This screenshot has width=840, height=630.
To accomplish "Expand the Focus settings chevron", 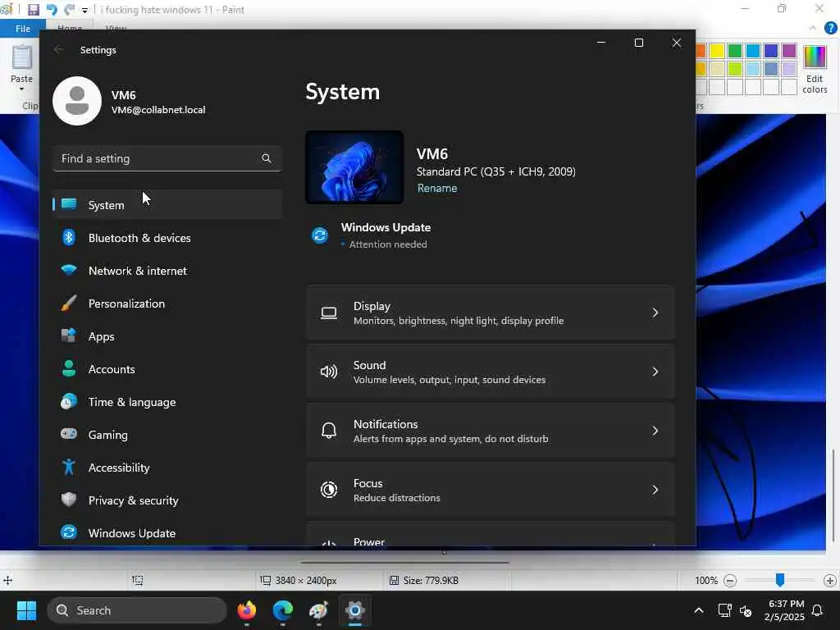I will pyautogui.click(x=655, y=489).
